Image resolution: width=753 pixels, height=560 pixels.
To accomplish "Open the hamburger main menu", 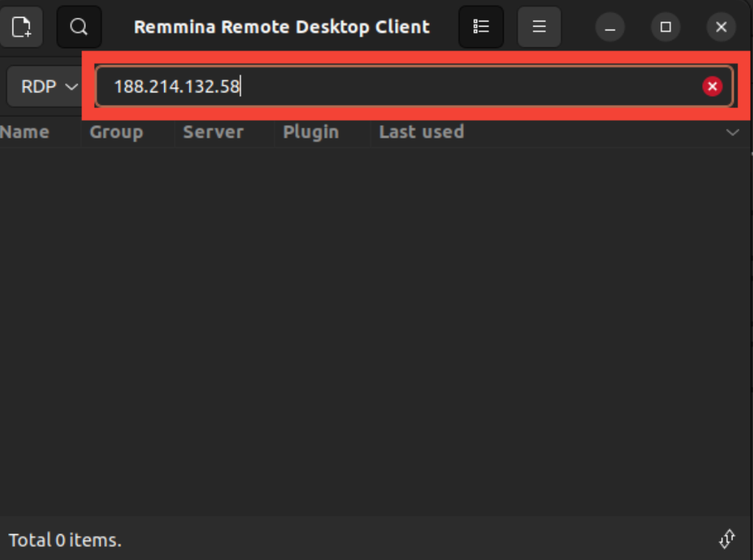I will (x=539, y=27).
